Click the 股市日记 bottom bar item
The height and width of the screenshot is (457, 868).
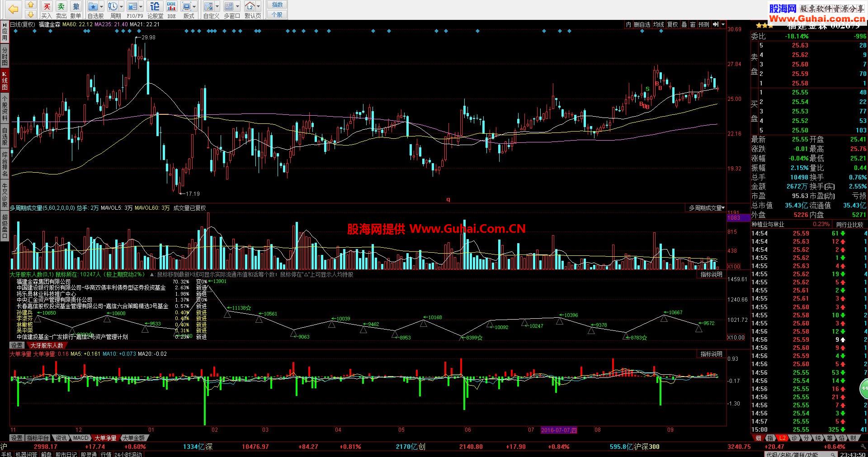pos(66,454)
